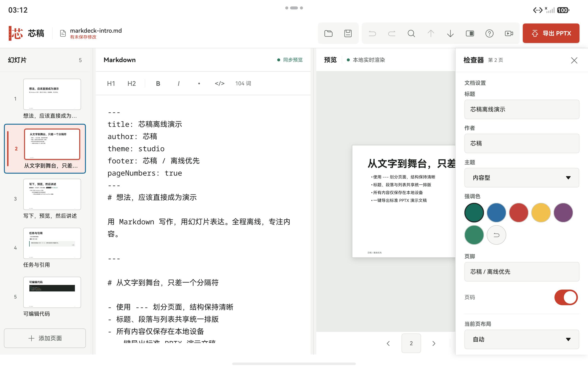Click the theme: studio line in the editor
The image size is (588, 368).
(136, 149)
